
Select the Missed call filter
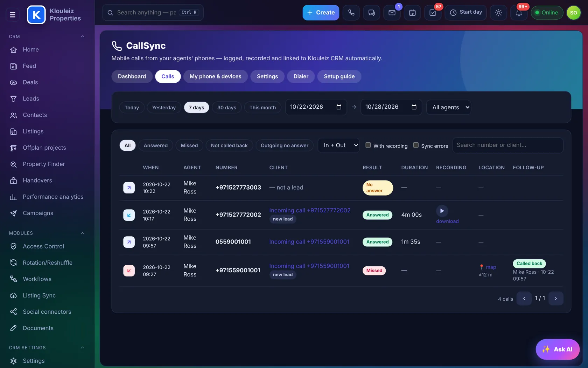point(189,145)
